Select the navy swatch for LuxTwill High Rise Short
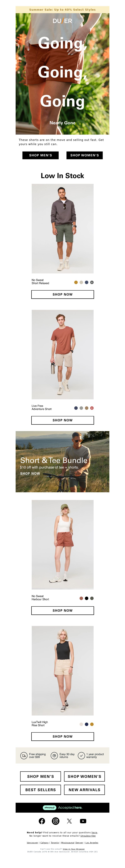This screenshot has height=868, width=125. point(86,724)
